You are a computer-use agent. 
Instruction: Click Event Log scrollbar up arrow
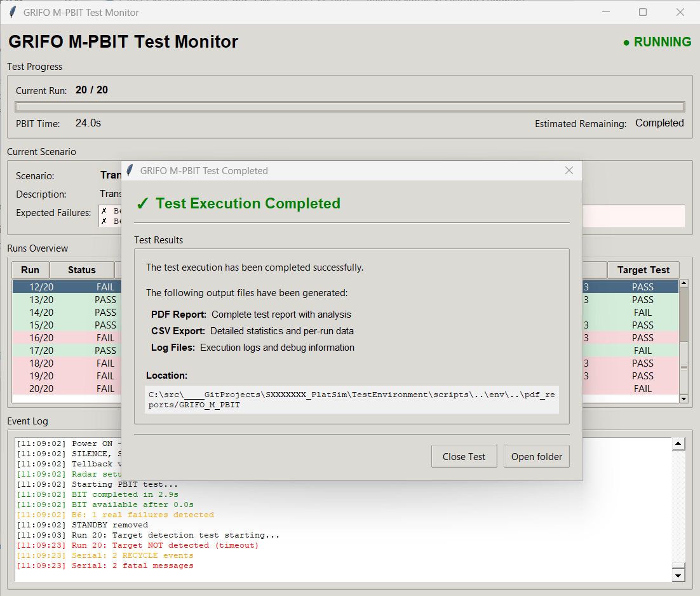click(678, 444)
